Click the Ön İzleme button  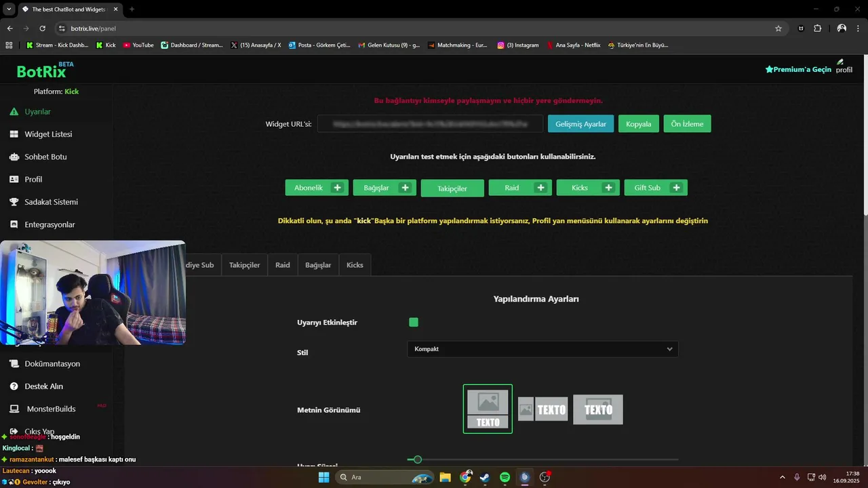click(x=687, y=124)
